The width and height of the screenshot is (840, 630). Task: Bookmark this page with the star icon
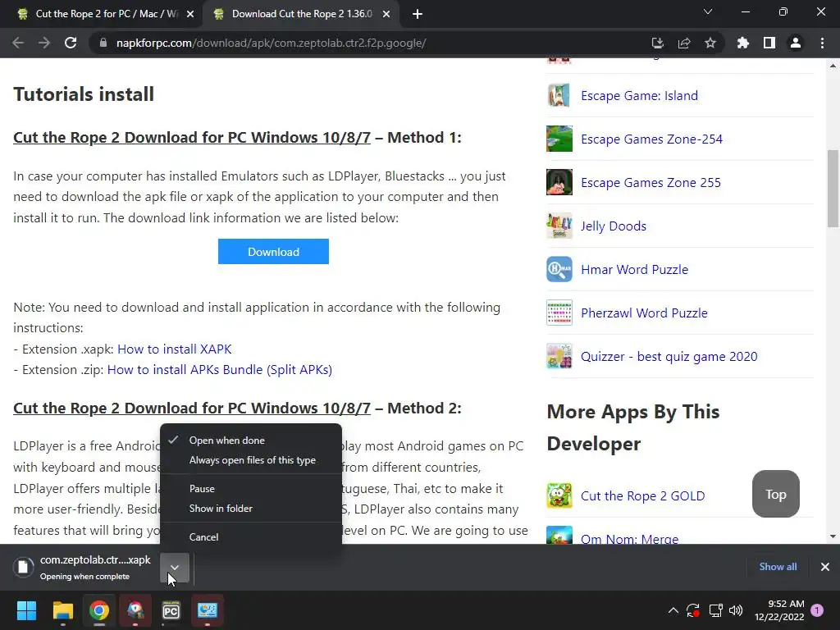coord(710,43)
